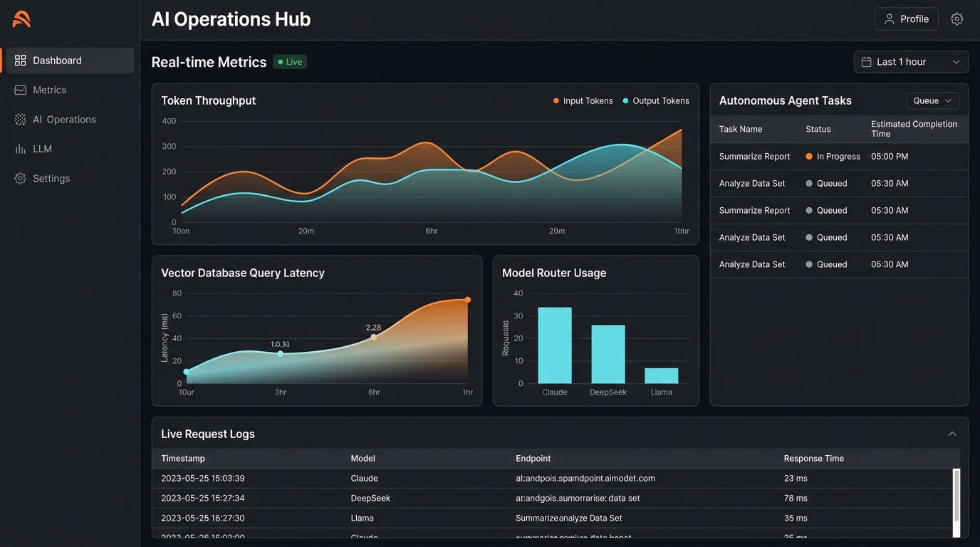
Task: Click the Model column header in logs
Action: [363, 459]
